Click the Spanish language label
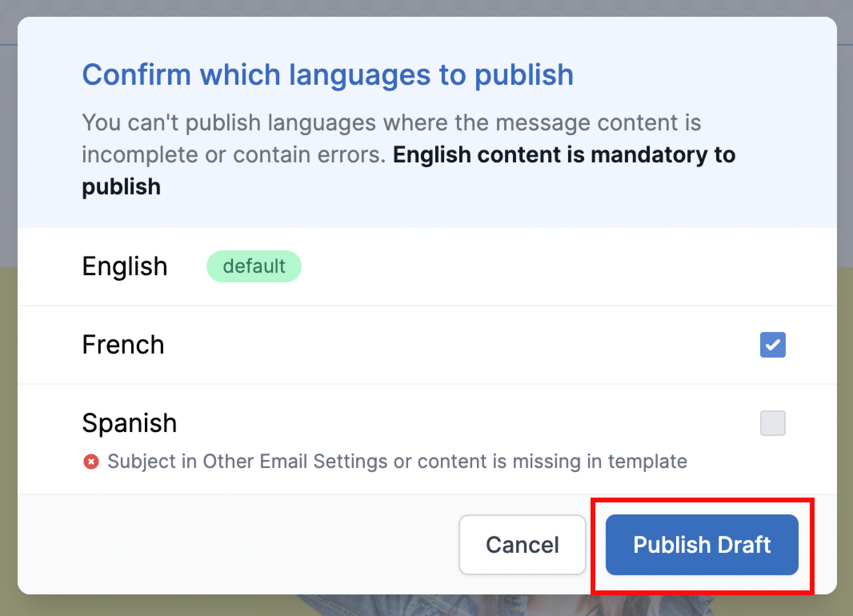This screenshot has width=853, height=616. point(129,423)
